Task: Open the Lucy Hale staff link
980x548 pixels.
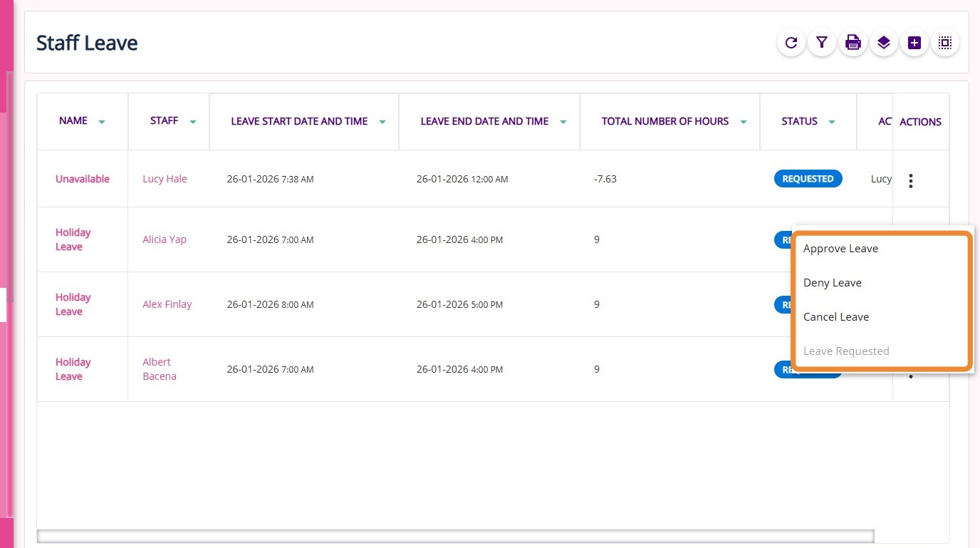Action: (x=165, y=179)
